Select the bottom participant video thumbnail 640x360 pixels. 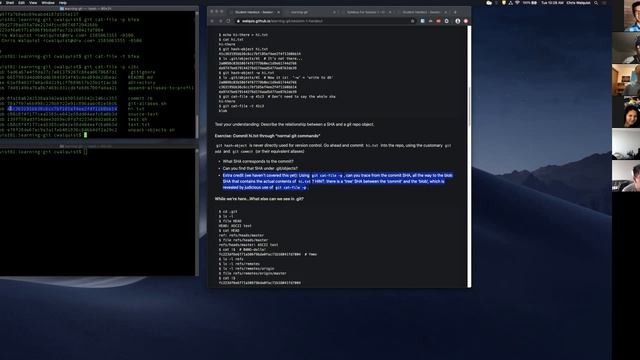point(626,176)
